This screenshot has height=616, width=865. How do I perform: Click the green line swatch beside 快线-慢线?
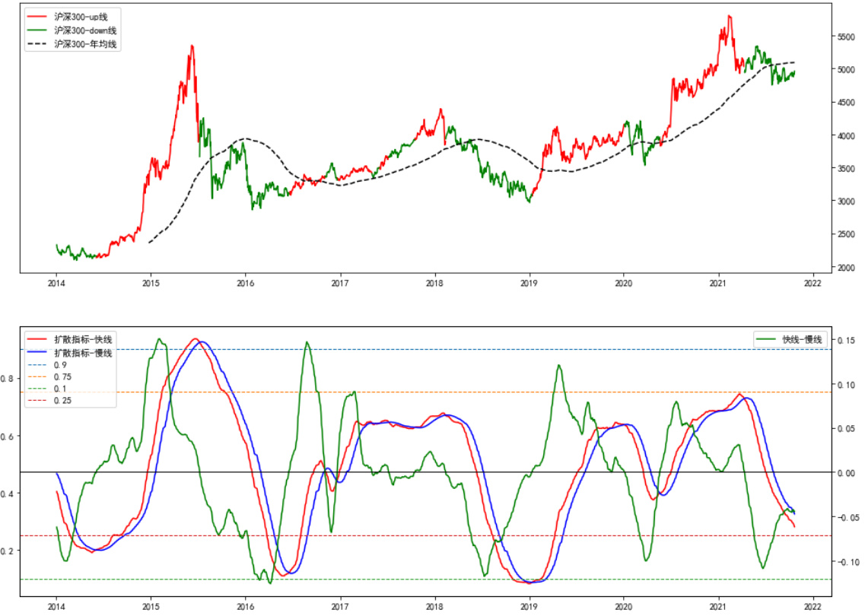(x=765, y=339)
